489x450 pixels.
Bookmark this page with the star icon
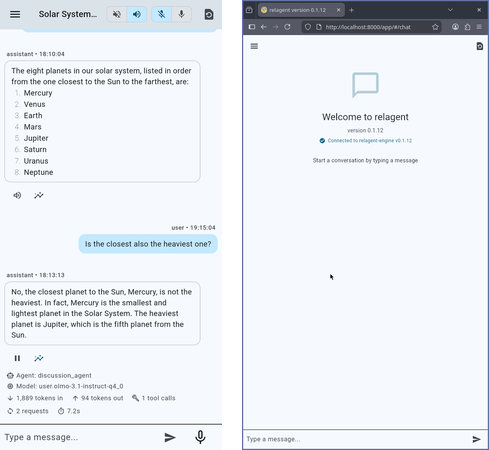435,27
